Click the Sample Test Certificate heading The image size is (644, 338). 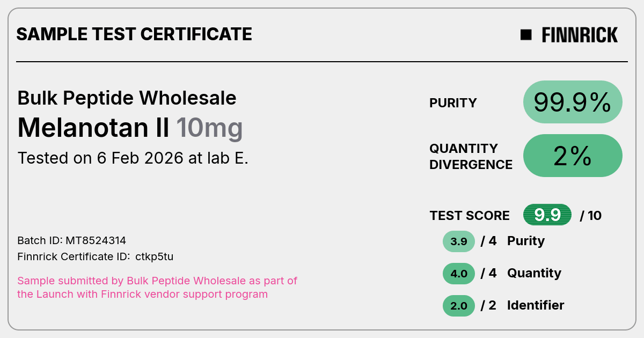point(134,34)
